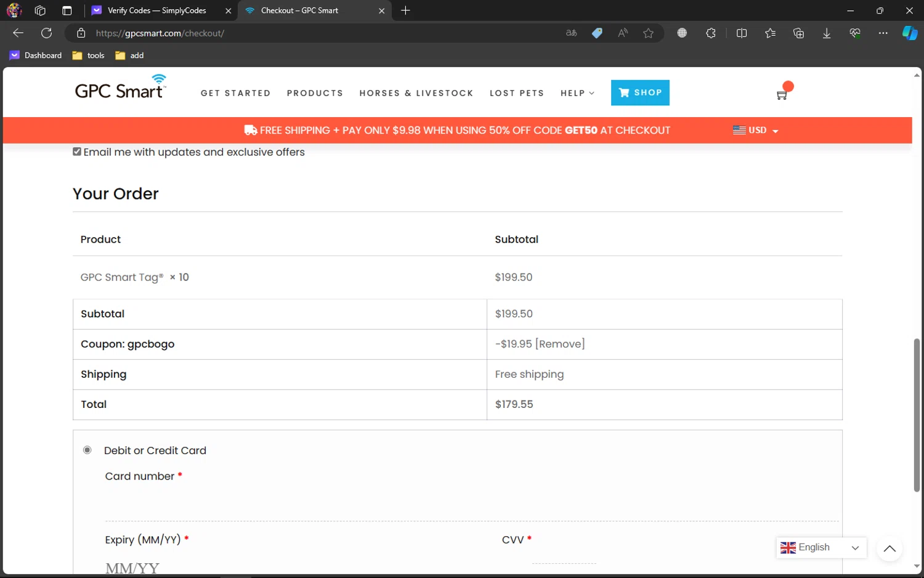This screenshot has height=578, width=924.
Task: Open the favorites list icon
Action: pos(770,33)
